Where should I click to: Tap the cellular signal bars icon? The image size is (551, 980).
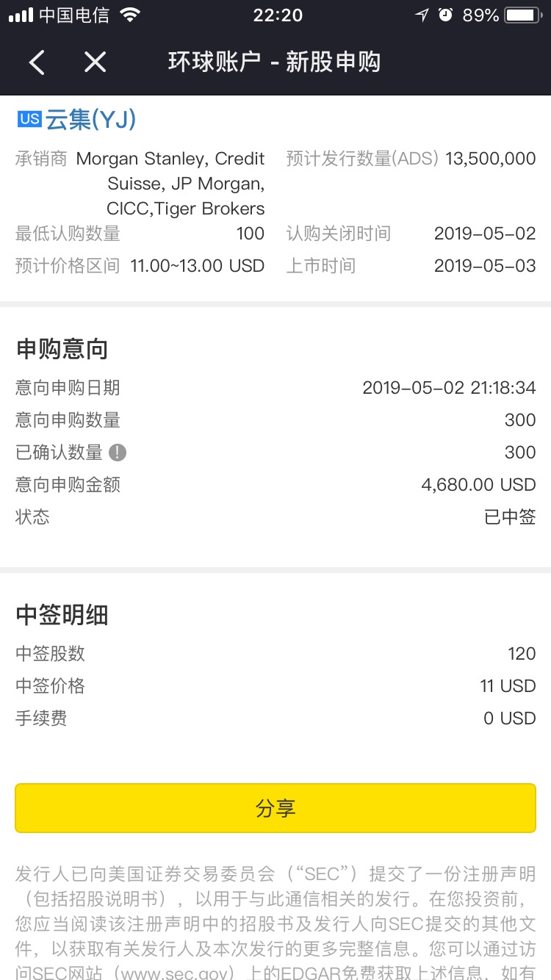pyautogui.click(x=21, y=15)
